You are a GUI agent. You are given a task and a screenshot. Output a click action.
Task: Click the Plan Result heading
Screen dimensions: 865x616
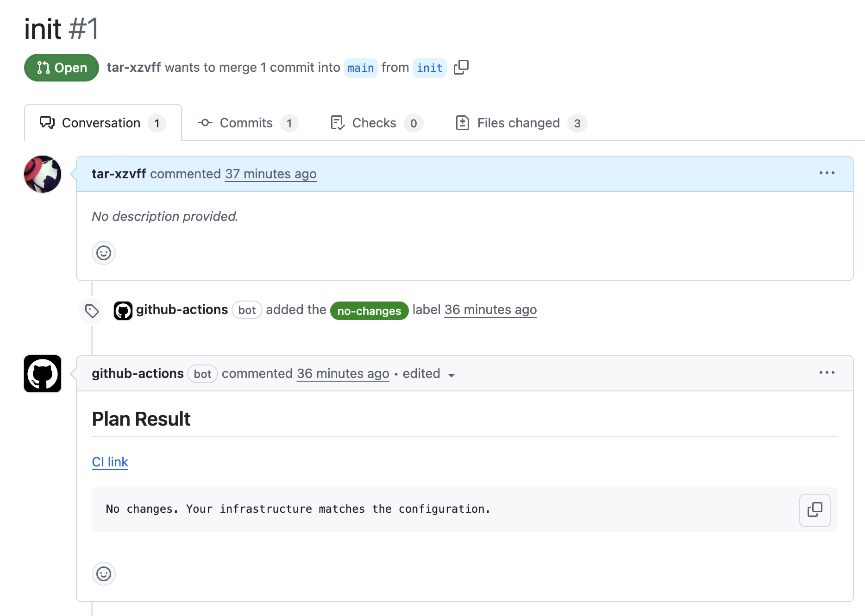pyautogui.click(x=141, y=419)
